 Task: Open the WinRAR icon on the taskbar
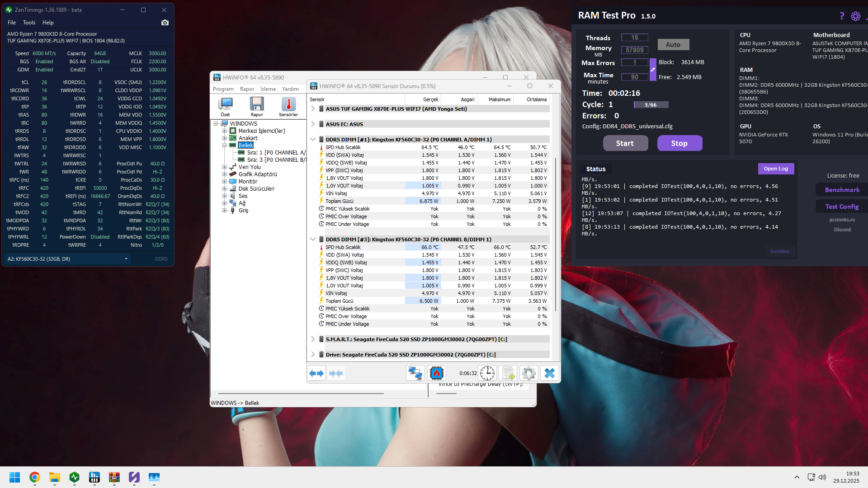114,477
